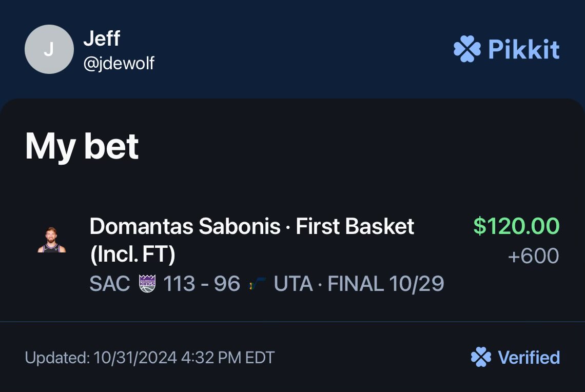Click the Pikkit clover logo icon
This screenshot has height=392, width=585.
467,49
